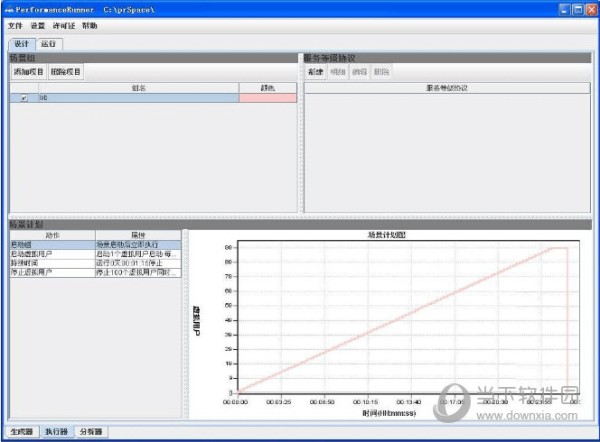Select the 启动虚拟用户 row in the scenario plan
600x442 pixels.
pos(30,255)
